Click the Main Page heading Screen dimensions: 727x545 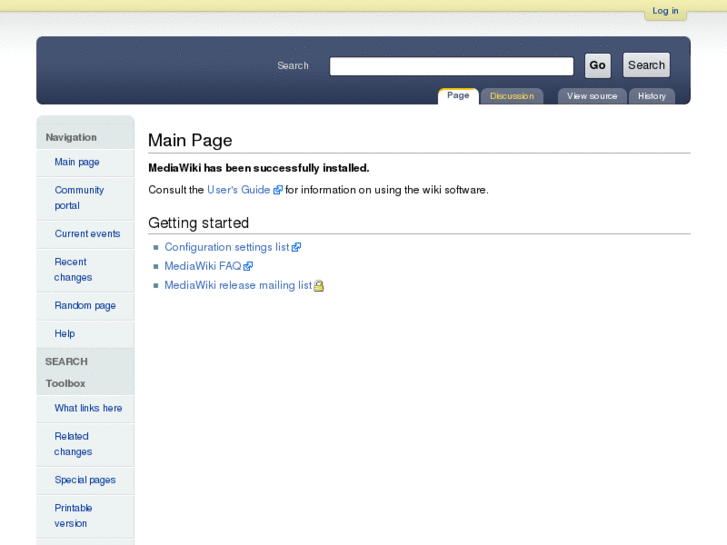tap(190, 140)
